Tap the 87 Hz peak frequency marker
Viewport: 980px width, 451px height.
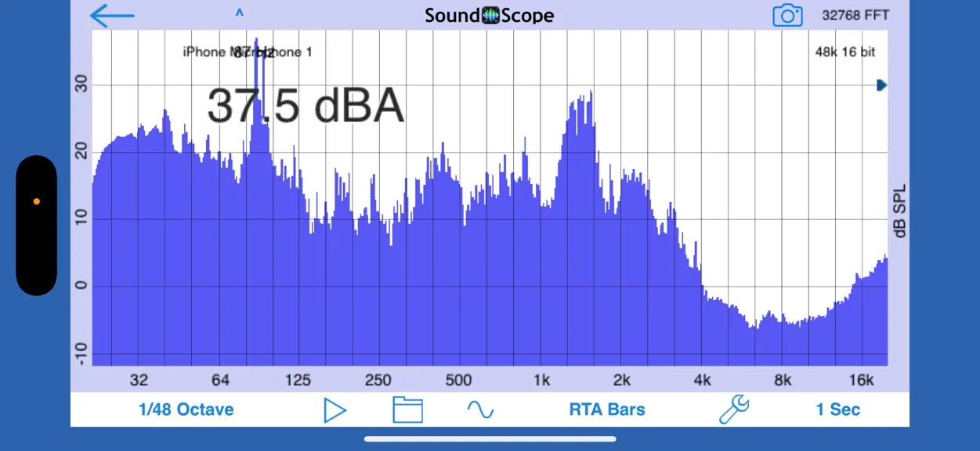point(254,52)
